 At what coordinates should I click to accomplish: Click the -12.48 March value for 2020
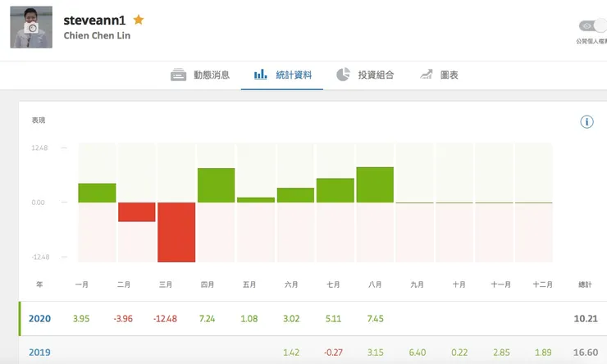point(166,318)
